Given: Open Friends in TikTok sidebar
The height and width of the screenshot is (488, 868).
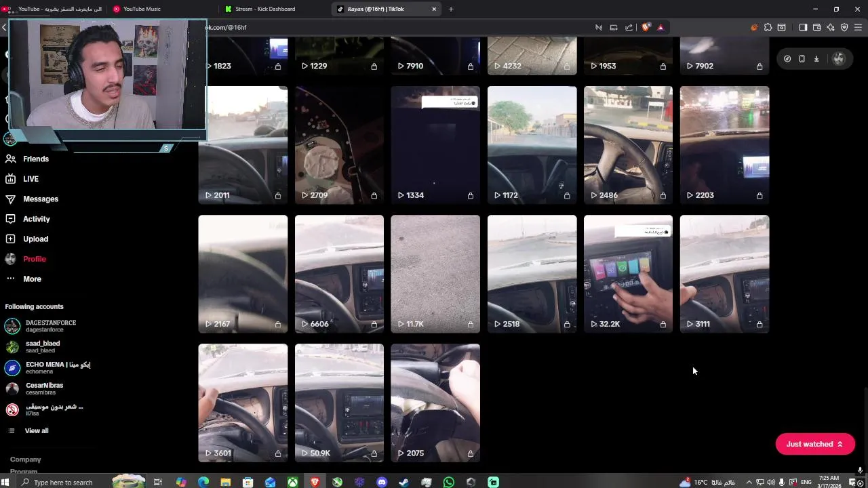Looking at the screenshot, I should click(27, 159).
